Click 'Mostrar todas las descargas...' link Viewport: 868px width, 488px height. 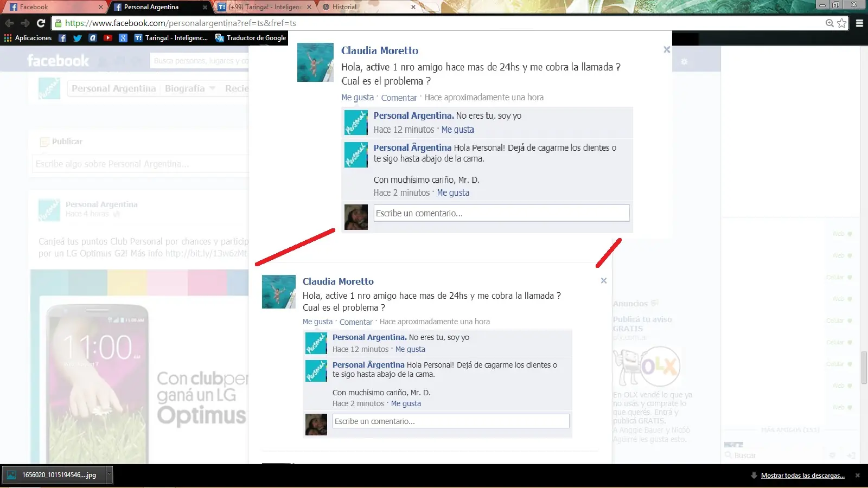coord(802,476)
